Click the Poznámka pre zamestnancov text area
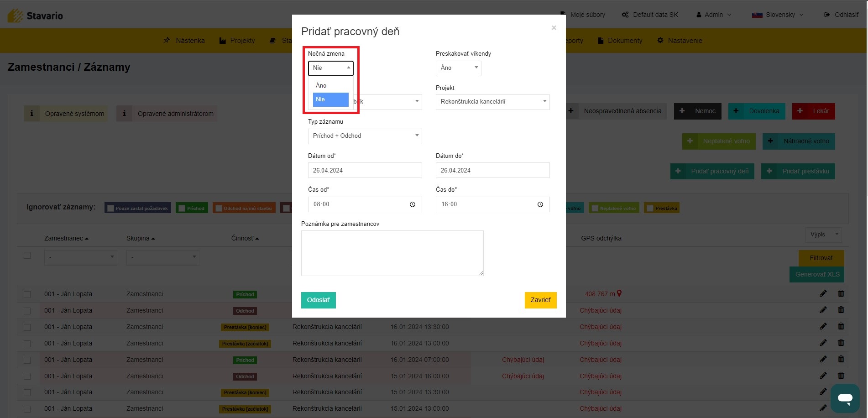This screenshot has height=418, width=868. point(392,253)
